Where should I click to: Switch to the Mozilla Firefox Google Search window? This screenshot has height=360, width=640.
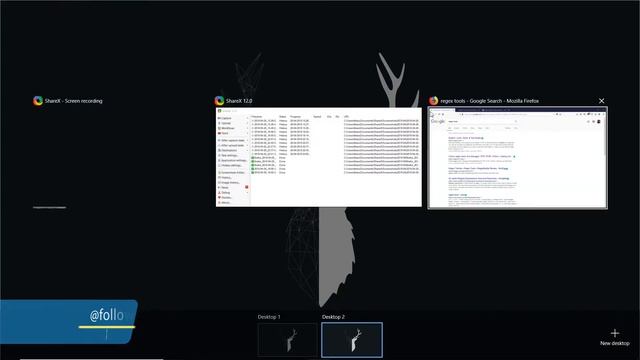(517, 158)
